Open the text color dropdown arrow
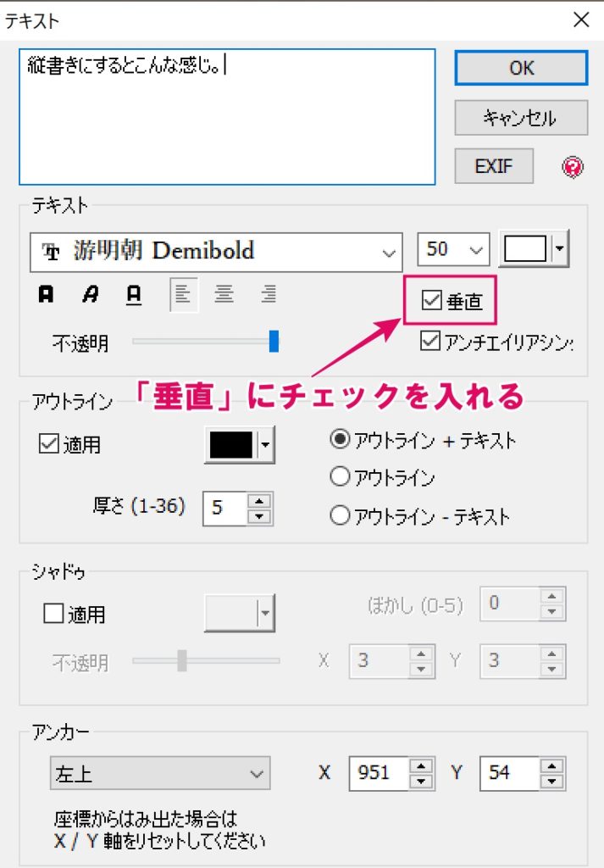This screenshot has height=868, width=604. click(x=559, y=248)
